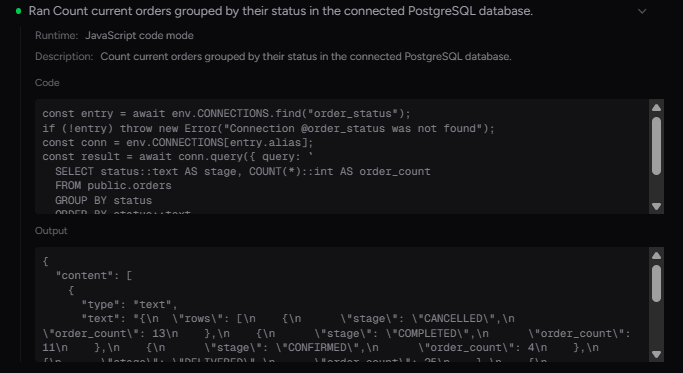This screenshot has width=683, height=373.
Task: Click the Output panel scroll-down arrow
Action: click(656, 354)
